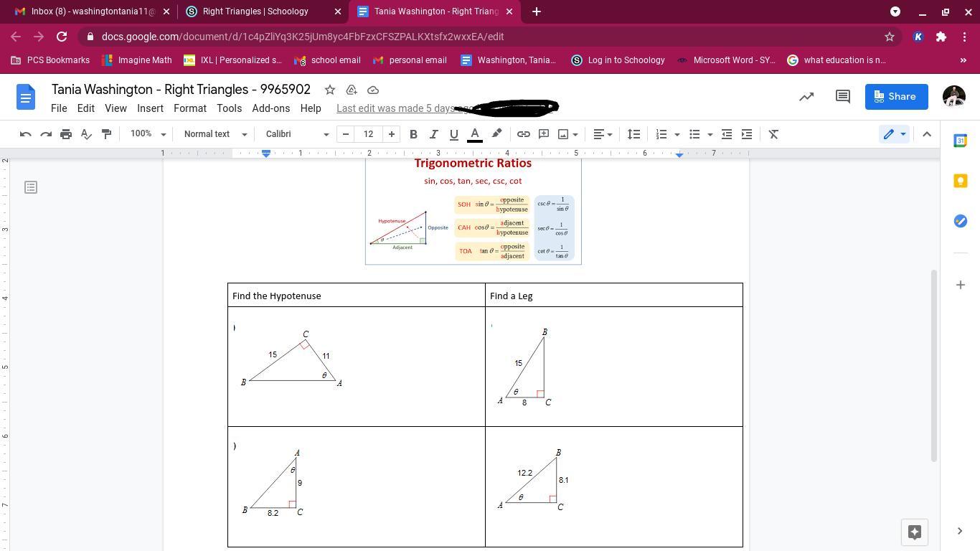
Task: Open the Normal text styles dropdown
Action: [x=215, y=134]
